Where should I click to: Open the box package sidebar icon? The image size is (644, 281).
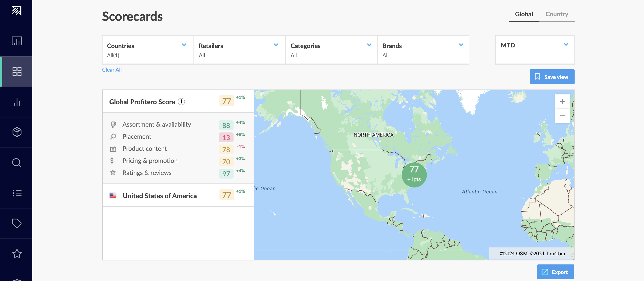pyautogui.click(x=17, y=132)
